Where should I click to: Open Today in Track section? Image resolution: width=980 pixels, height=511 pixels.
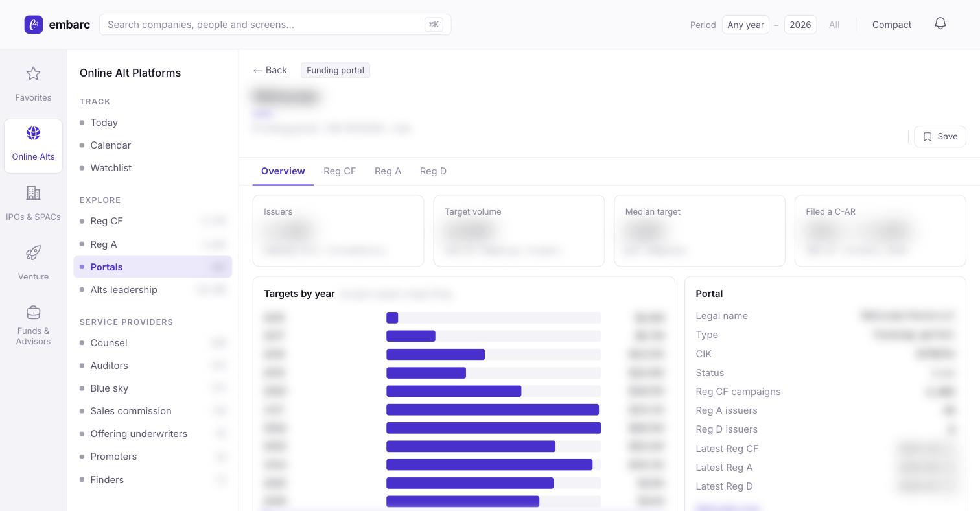(152, 123)
